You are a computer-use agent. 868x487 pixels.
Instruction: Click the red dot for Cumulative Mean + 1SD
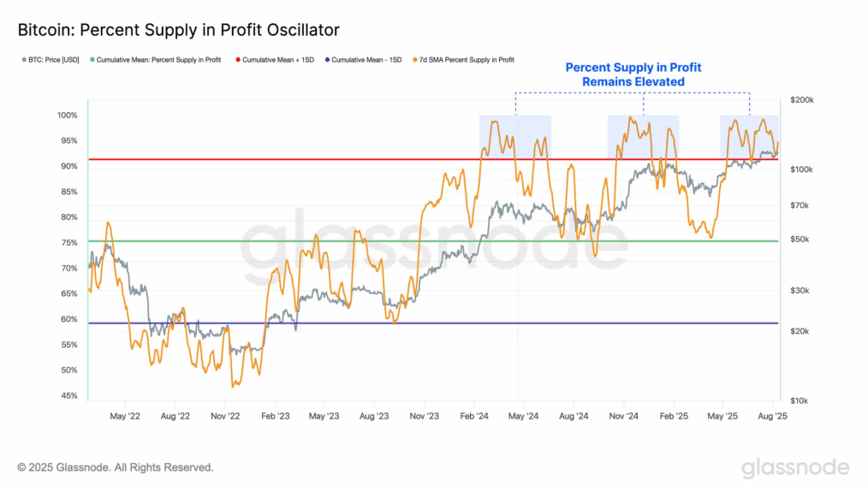point(238,60)
